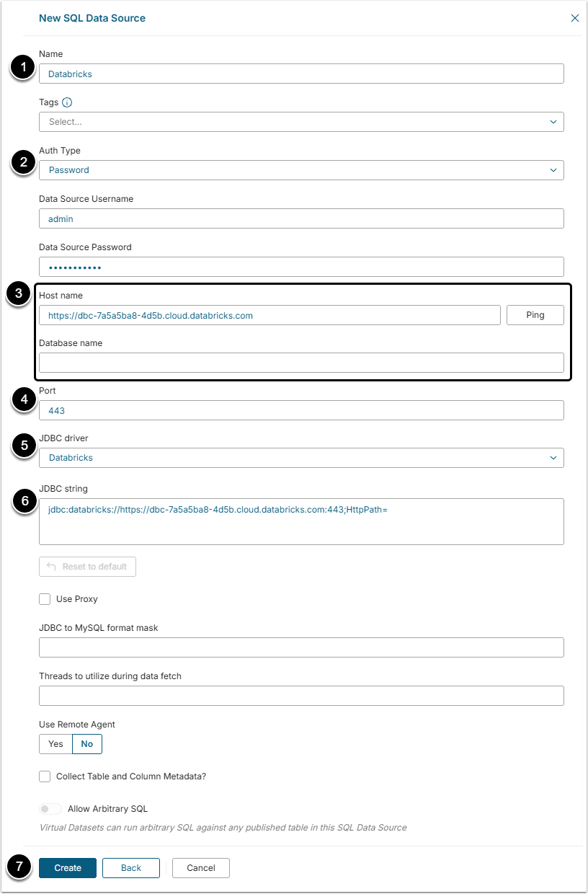Go Back to the previous step
This screenshot has width=588, height=894.
pyautogui.click(x=130, y=868)
